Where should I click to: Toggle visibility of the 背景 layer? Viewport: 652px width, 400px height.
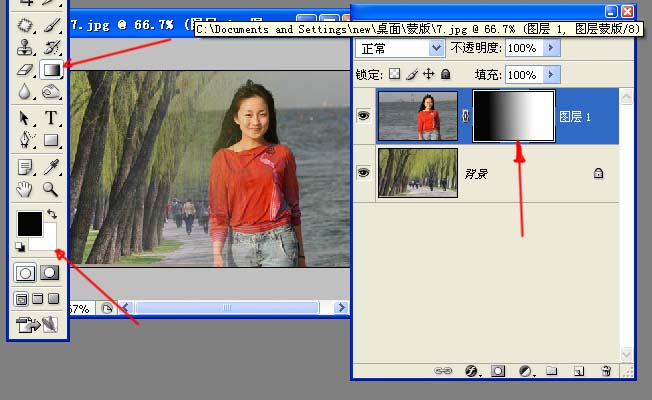pos(364,173)
